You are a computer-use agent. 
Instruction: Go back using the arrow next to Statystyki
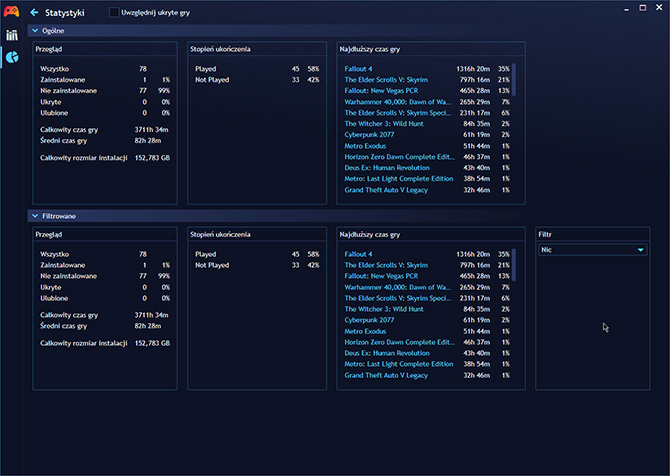click(34, 12)
